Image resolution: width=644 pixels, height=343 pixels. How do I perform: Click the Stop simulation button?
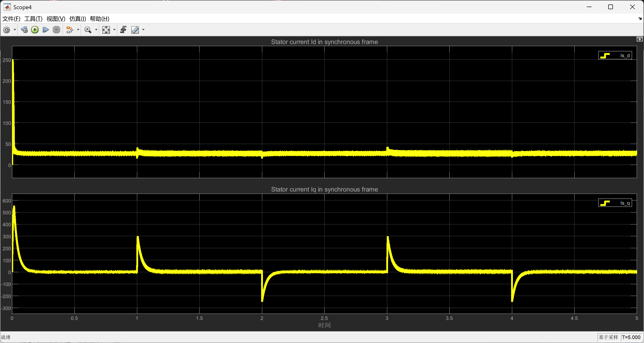point(56,30)
